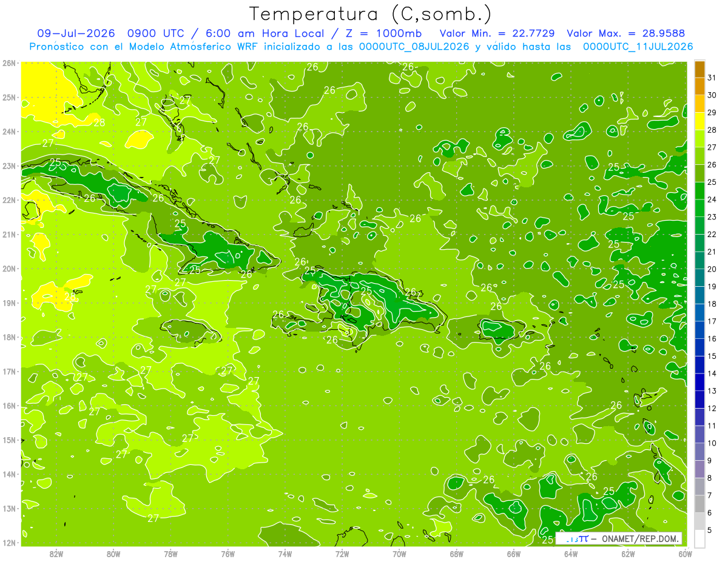Click the colorbar segment between 9 and 10
This screenshot has width=728, height=562.
699,452
